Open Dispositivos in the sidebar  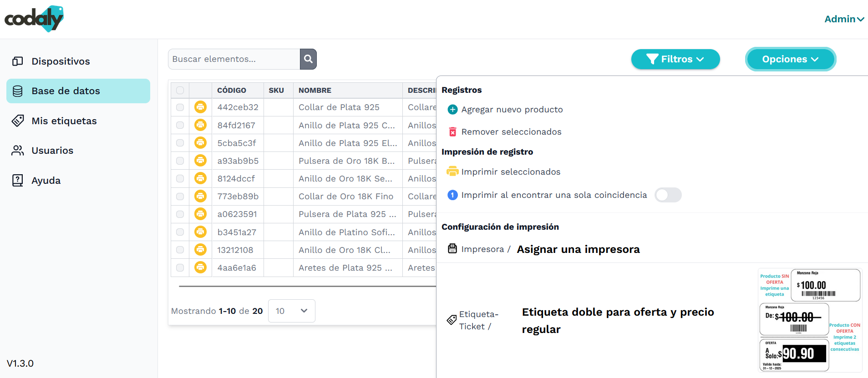pos(61,61)
